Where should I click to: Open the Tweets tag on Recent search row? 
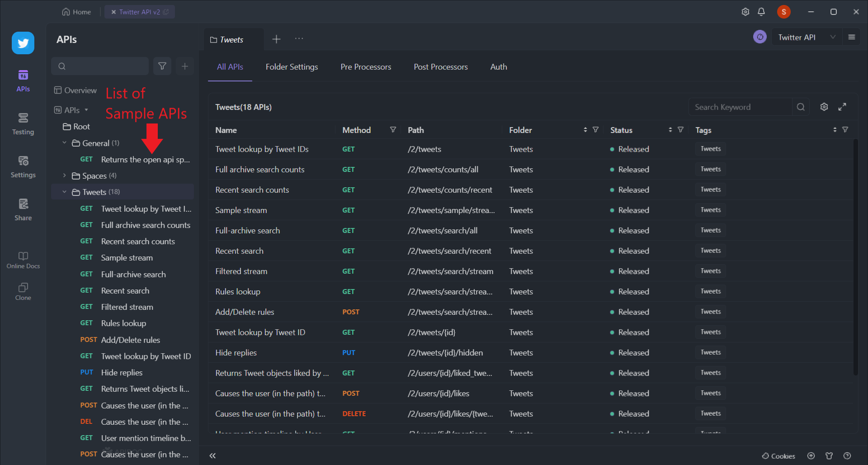coord(711,251)
